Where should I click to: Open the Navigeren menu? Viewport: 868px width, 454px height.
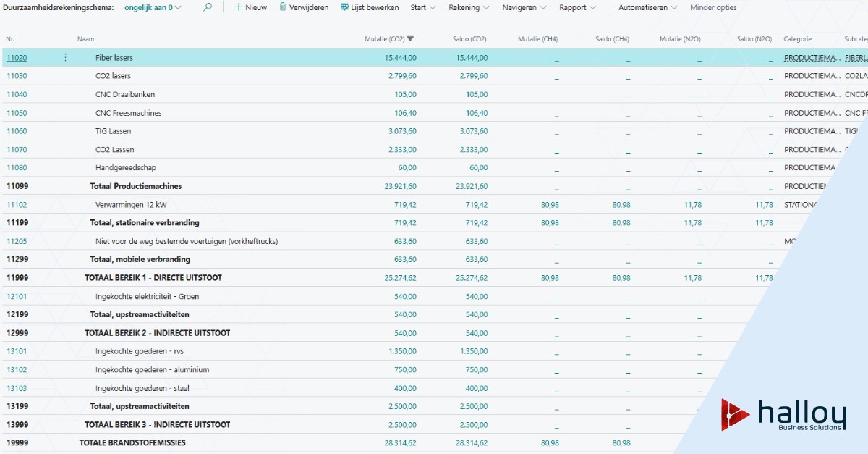(524, 7)
